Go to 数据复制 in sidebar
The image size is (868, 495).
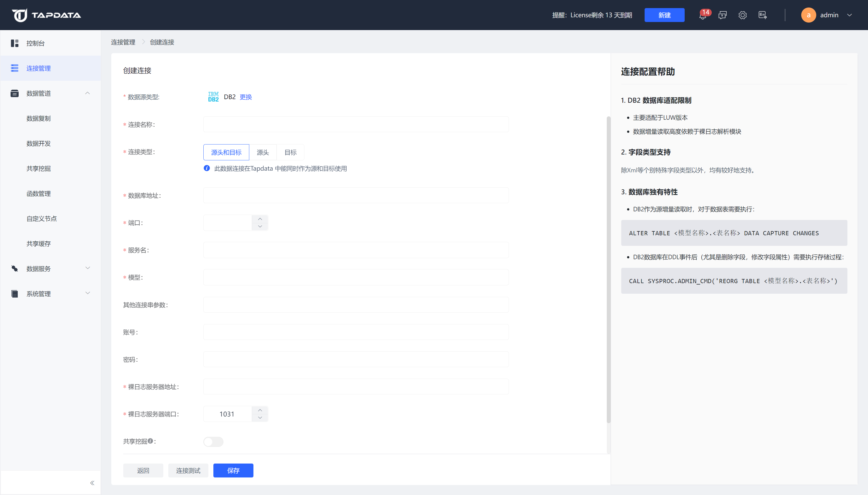(38, 118)
